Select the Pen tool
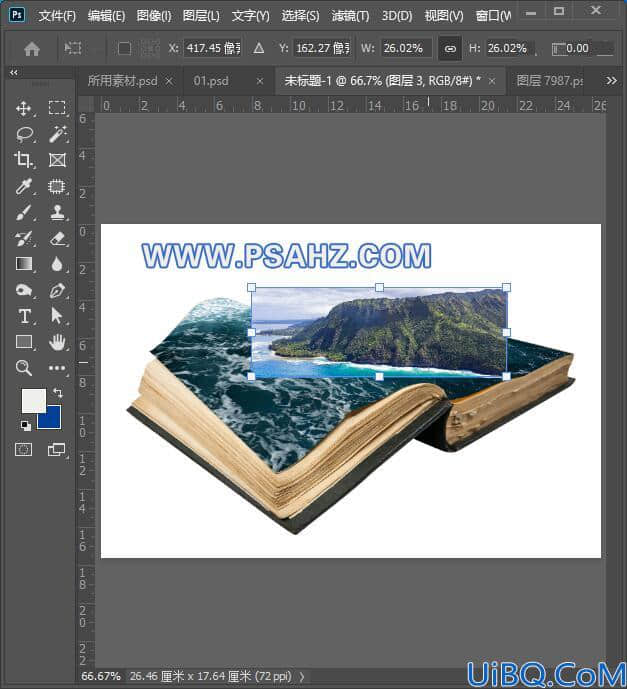The image size is (627, 689). tap(57, 290)
